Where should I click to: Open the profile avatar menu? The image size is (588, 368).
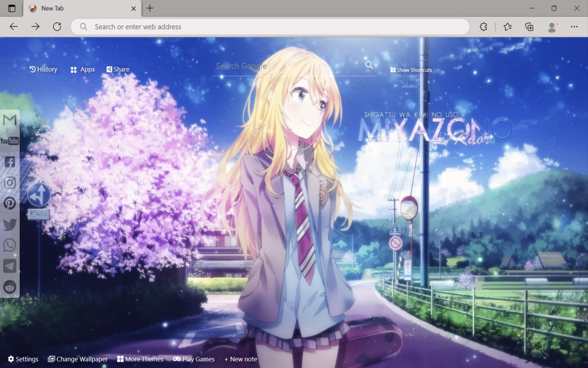552,27
